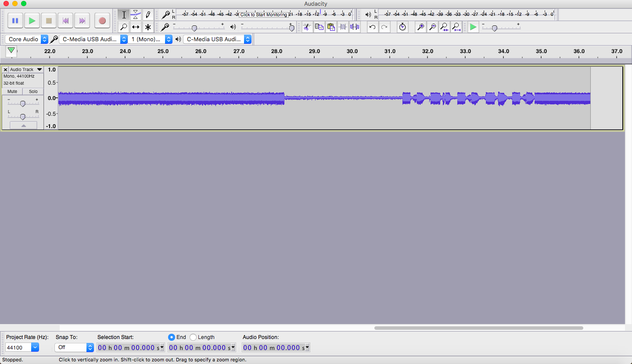Undo the last action

click(x=372, y=27)
